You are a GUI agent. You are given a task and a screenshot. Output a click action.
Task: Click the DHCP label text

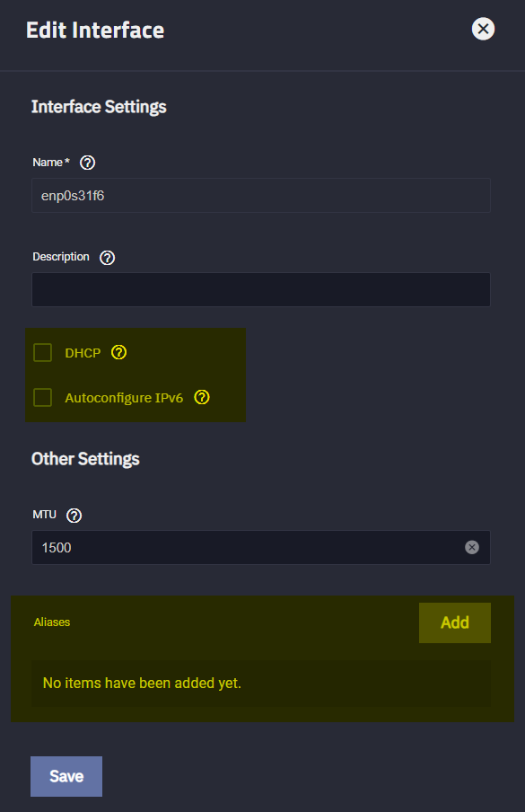[83, 353]
